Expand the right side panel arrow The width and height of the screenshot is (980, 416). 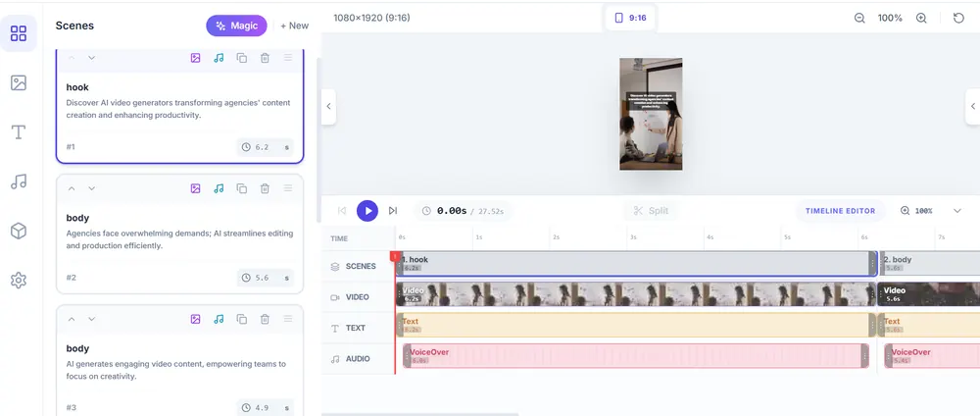[x=973, y=106]
